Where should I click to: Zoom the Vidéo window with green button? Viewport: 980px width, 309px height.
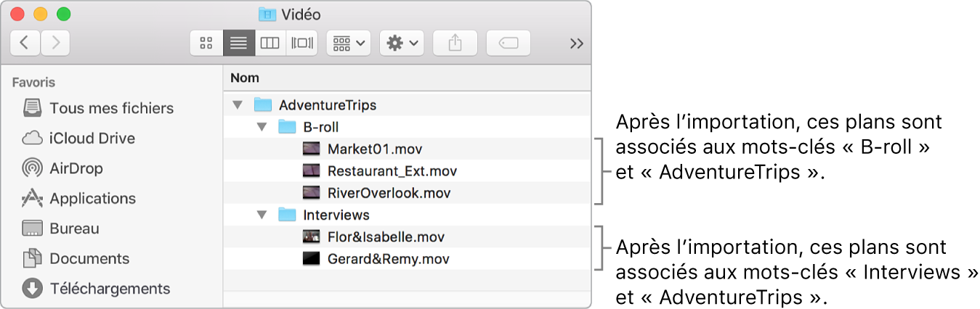[x=64, y=14]
